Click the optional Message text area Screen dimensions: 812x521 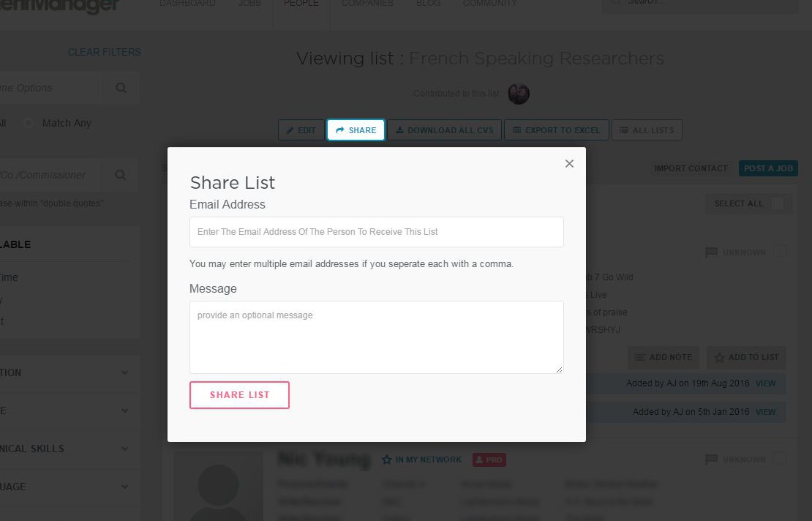tap(376, 337)
